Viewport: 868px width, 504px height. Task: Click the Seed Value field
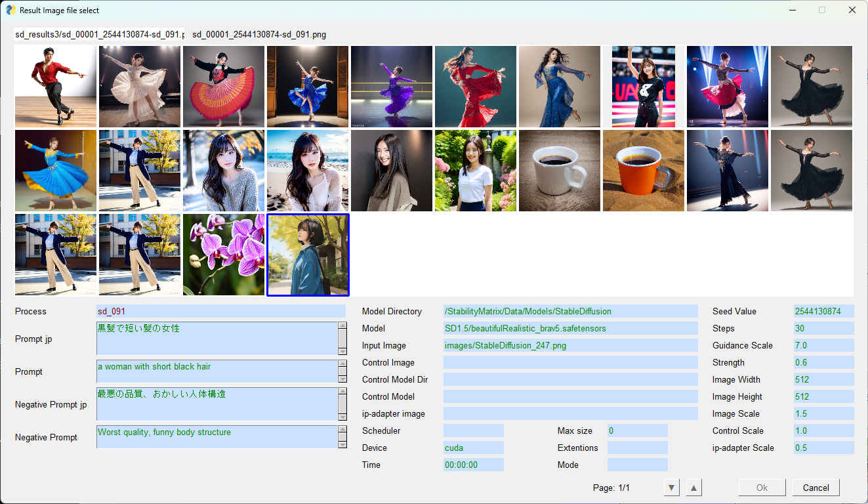pos(823,311)
